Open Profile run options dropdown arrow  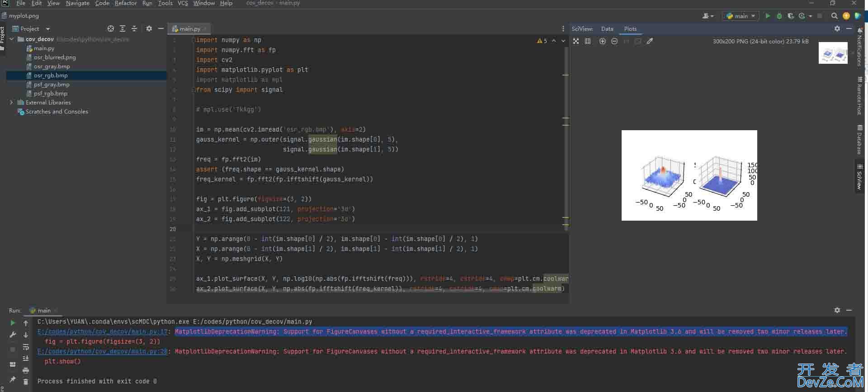[x=810, y=16]
